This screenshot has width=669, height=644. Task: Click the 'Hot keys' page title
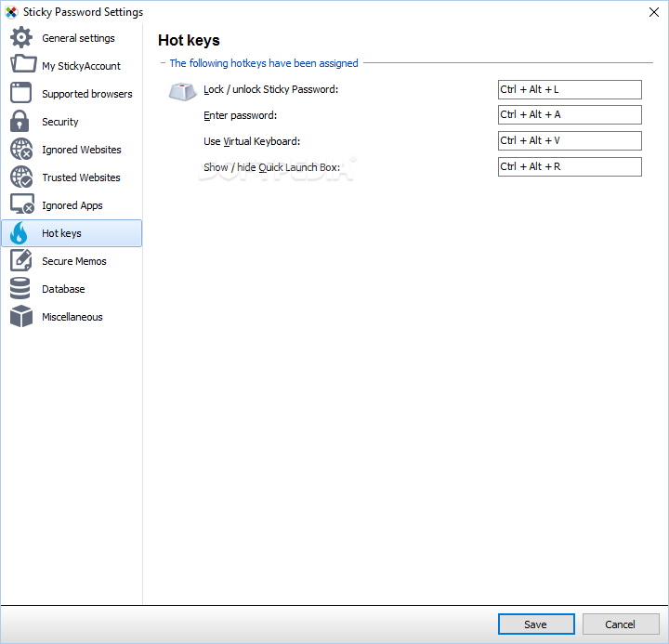coord(189,40)
